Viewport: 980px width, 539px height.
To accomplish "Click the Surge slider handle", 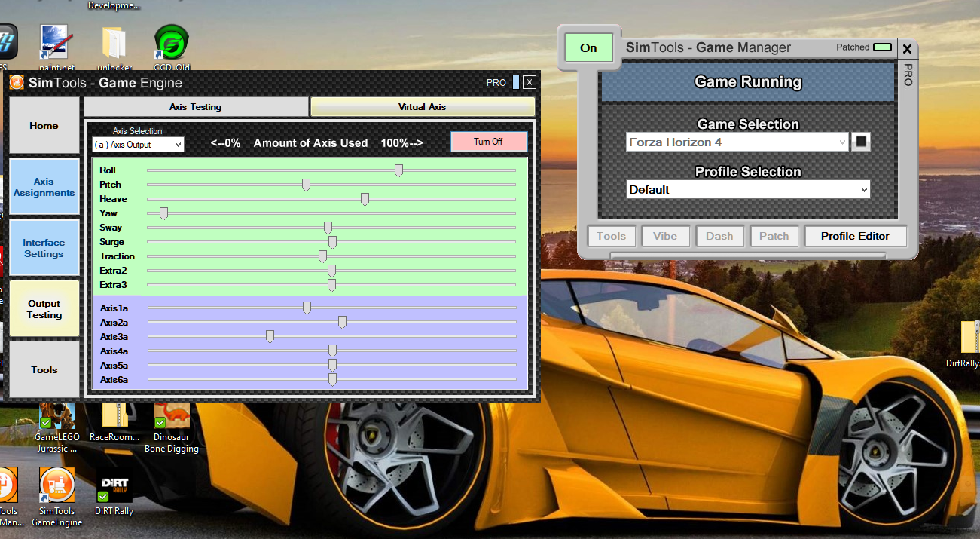I will [332, 242].
